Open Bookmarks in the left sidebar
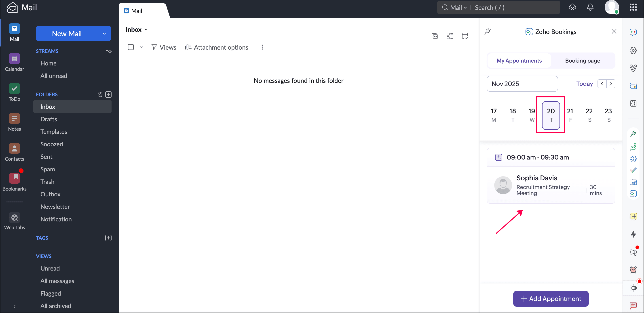The width and height of the screenshot is (644, 313). [14, 179]
